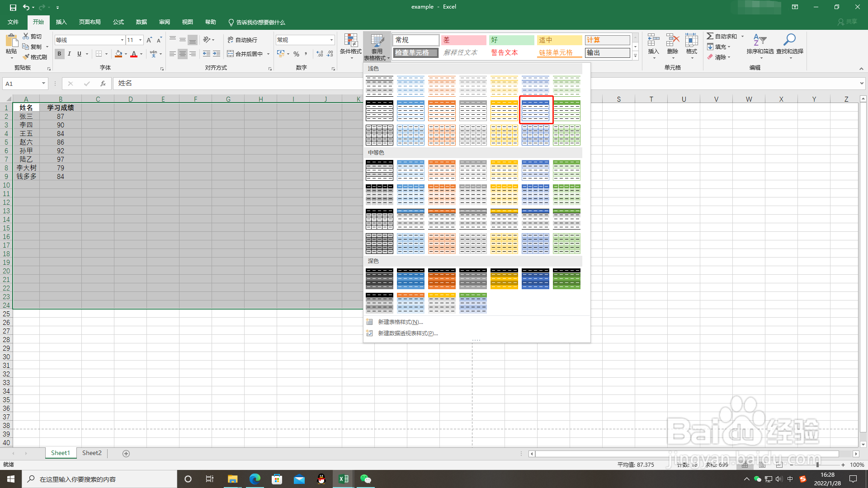Switch to Sheet2 tab

click(x=92, y=453)
